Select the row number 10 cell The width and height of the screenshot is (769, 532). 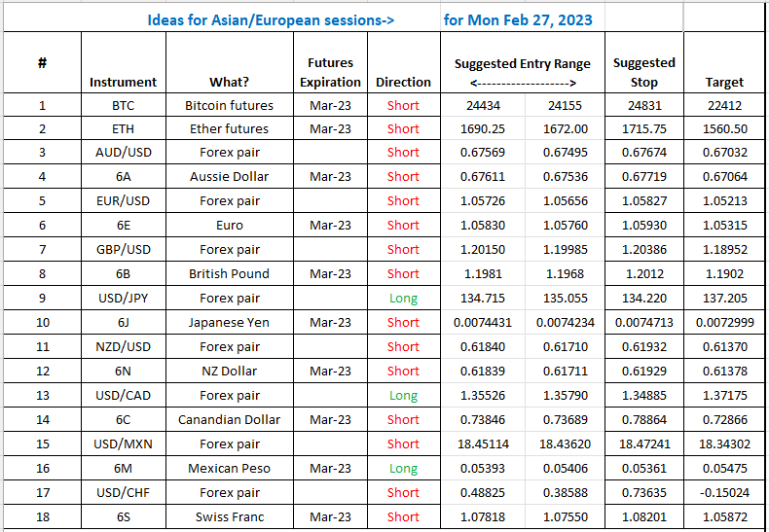pos(43,323)
